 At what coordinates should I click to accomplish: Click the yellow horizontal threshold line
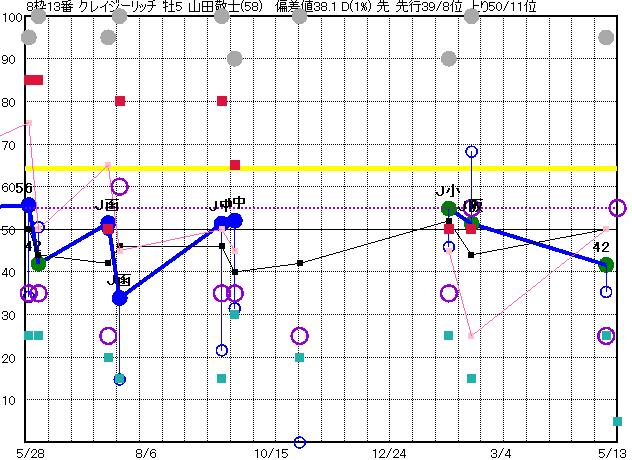(x=320, y=168)
